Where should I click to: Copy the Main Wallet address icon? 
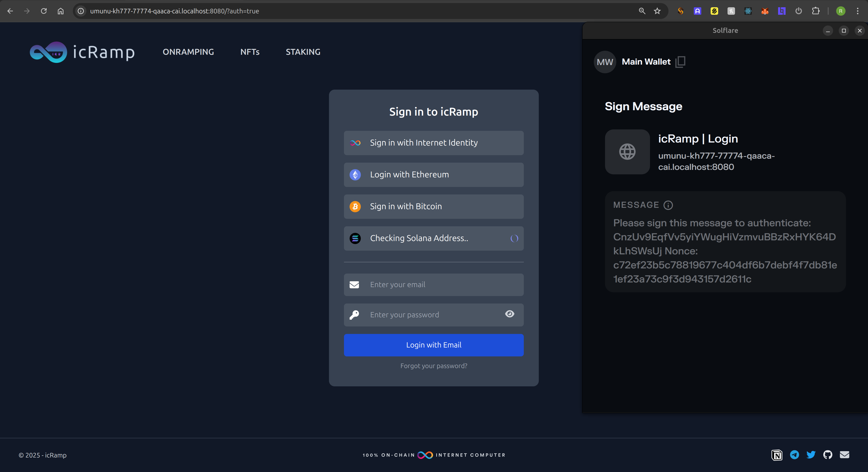coord(680,62)
